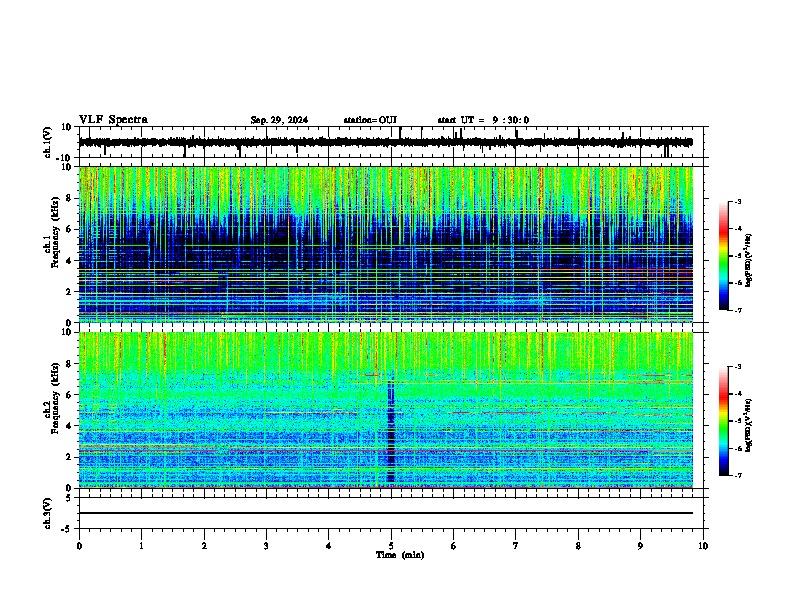Image resolution: width=792 pixels, height=612 pixels.
Task: Click time axis tick label "7"
Action: click(516, 546)
